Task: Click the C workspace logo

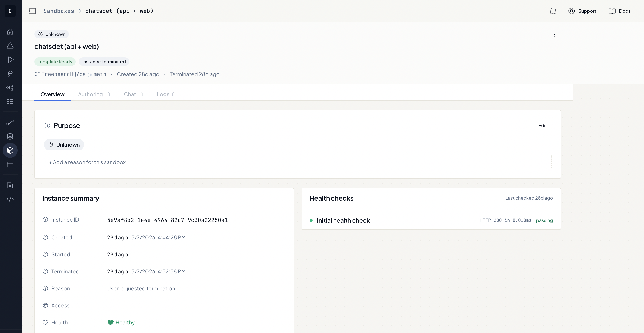Action: coord(10,11)
